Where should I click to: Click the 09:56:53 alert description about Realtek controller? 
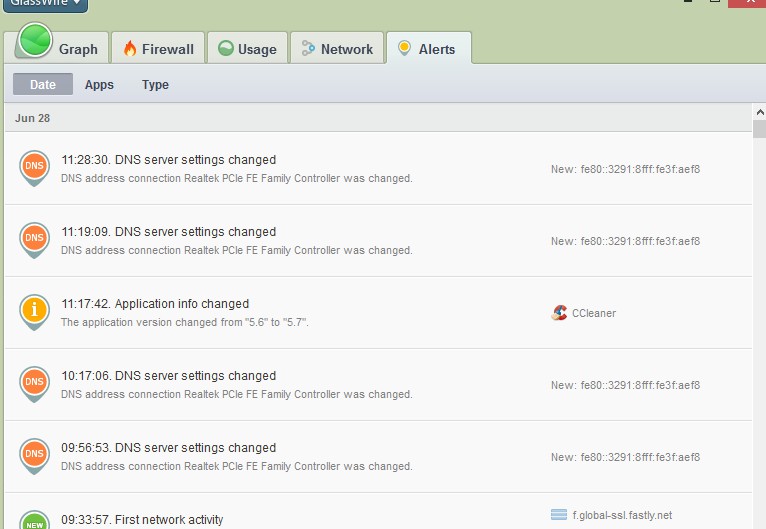236,466
